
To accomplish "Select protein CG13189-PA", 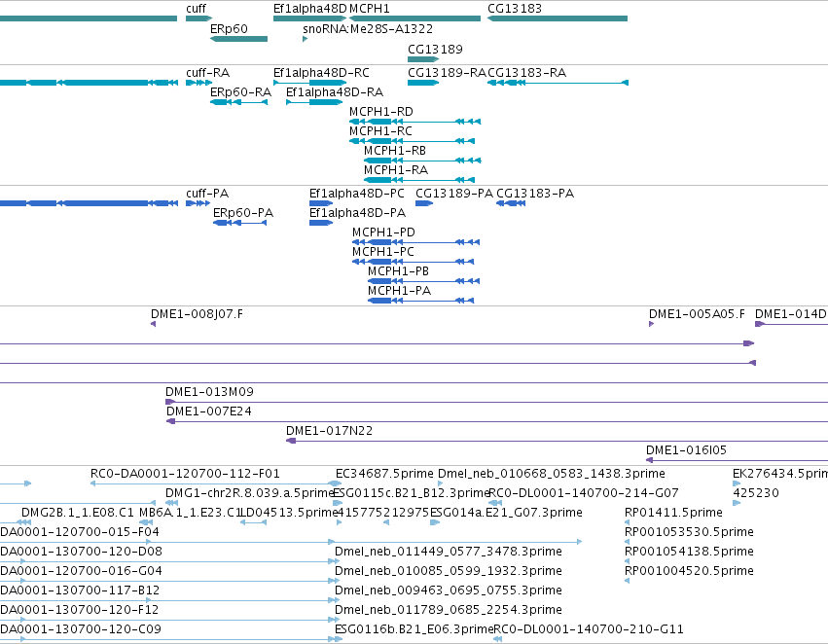I will coord(454,194).
